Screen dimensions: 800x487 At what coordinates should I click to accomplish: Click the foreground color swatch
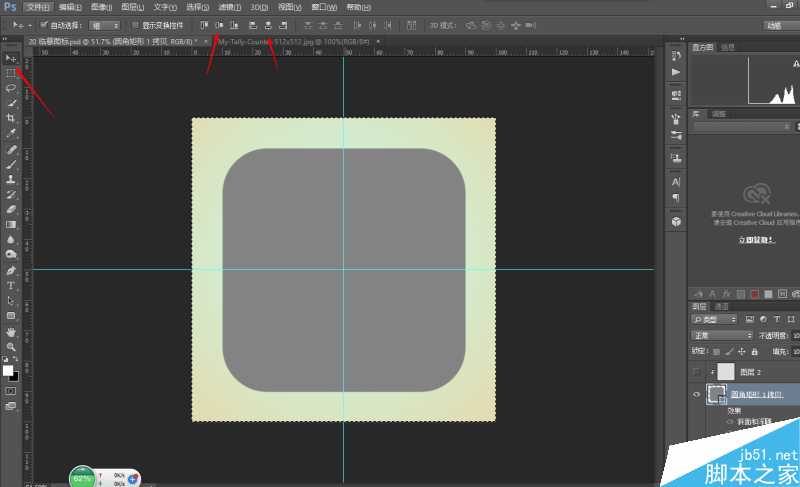pos(8,370)
